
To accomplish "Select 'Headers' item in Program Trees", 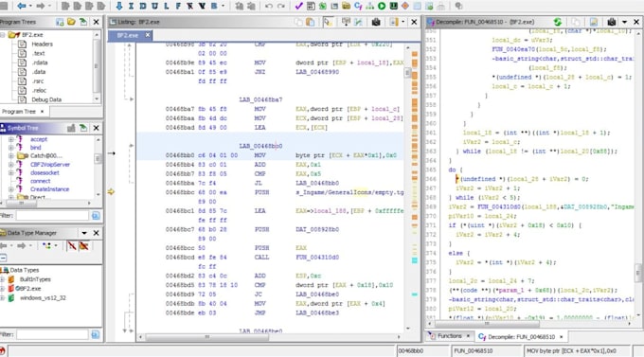I will [x=42, y=44].
